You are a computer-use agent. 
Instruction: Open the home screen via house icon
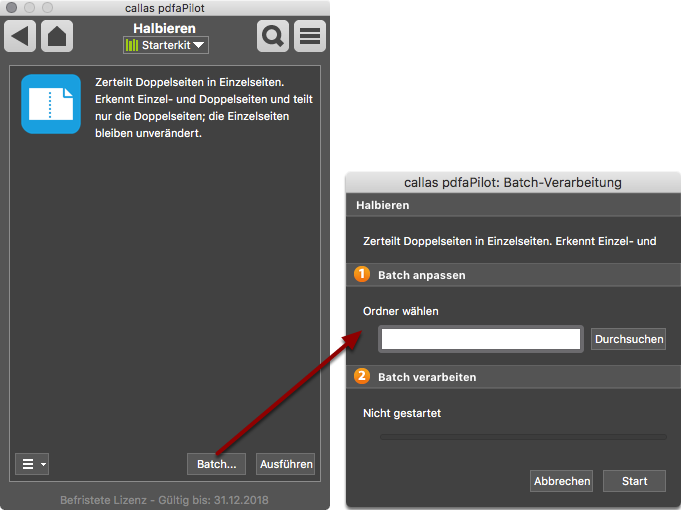pyautogui.click(x=57, y=36)
